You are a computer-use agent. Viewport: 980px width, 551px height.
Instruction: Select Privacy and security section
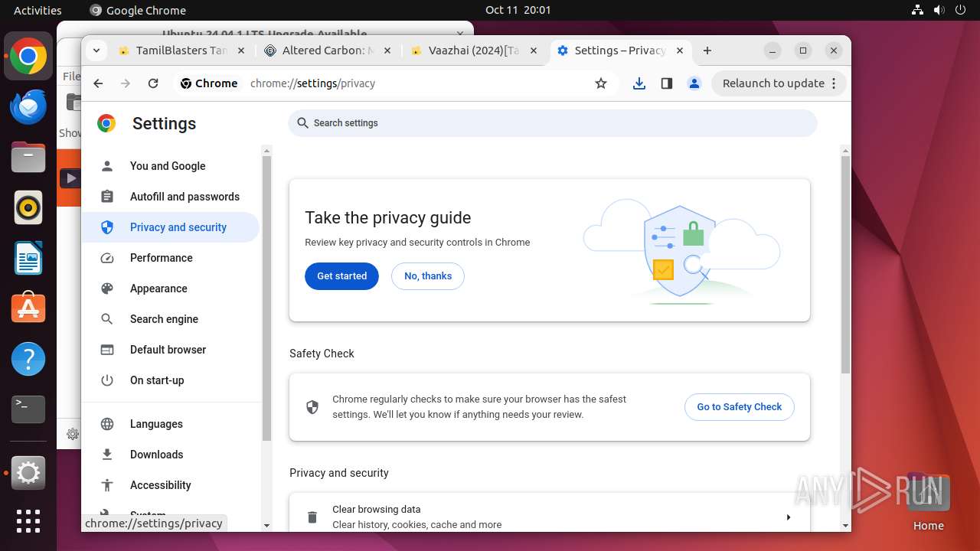171,227
